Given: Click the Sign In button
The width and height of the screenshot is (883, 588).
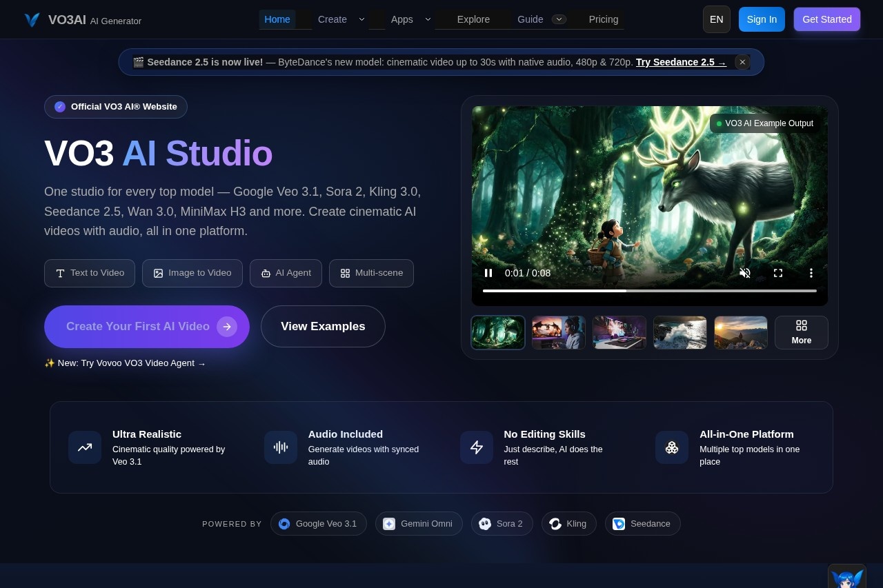Looking at the screenshot, I should pos(762,19).
